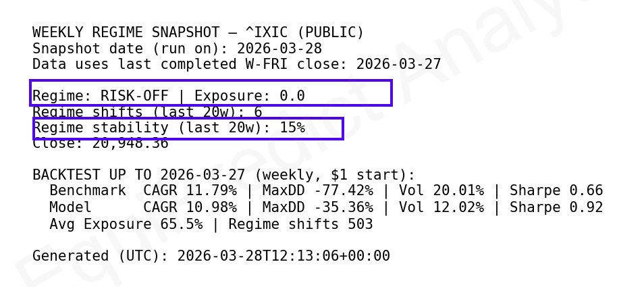
Task: Click the Avg Exposure 65.5% text
Action: pyautogui.click(x=126, y=224)
